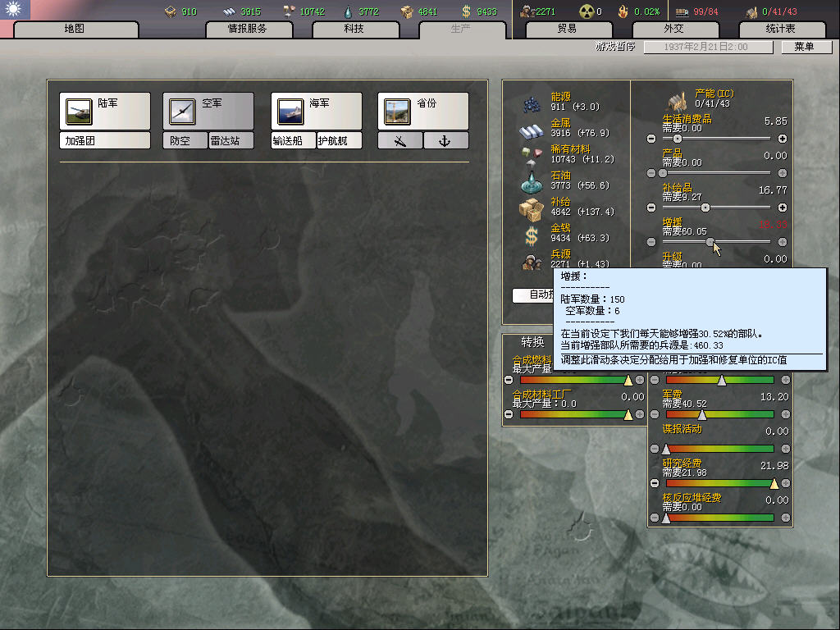Open the 地图 tab
This screenshot has height=630, width=840.
coord(75,29)
